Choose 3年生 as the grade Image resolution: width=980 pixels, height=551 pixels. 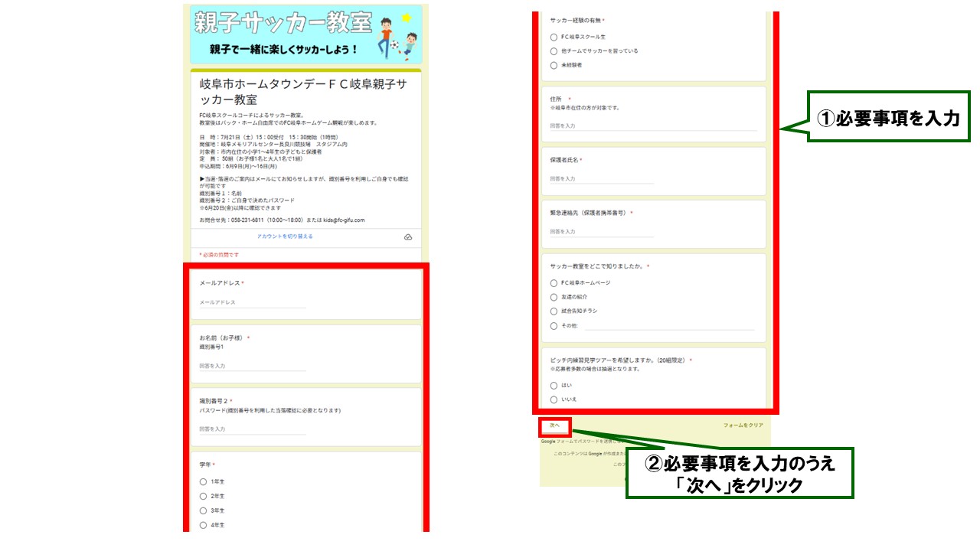203,510
